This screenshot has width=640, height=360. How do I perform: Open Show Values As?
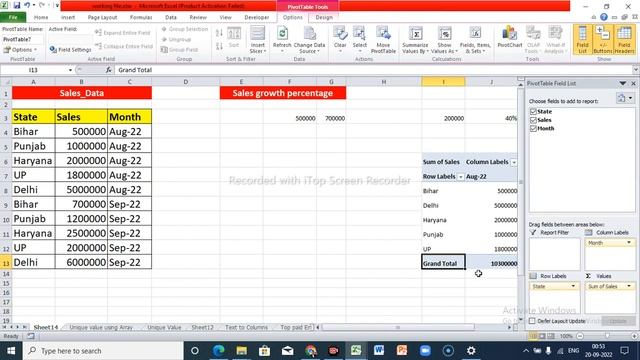tap(444, 40)
